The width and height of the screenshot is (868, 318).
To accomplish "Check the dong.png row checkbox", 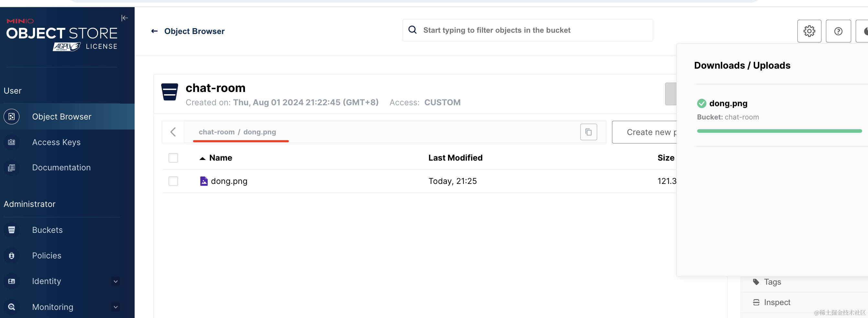I will coord(173,181).
